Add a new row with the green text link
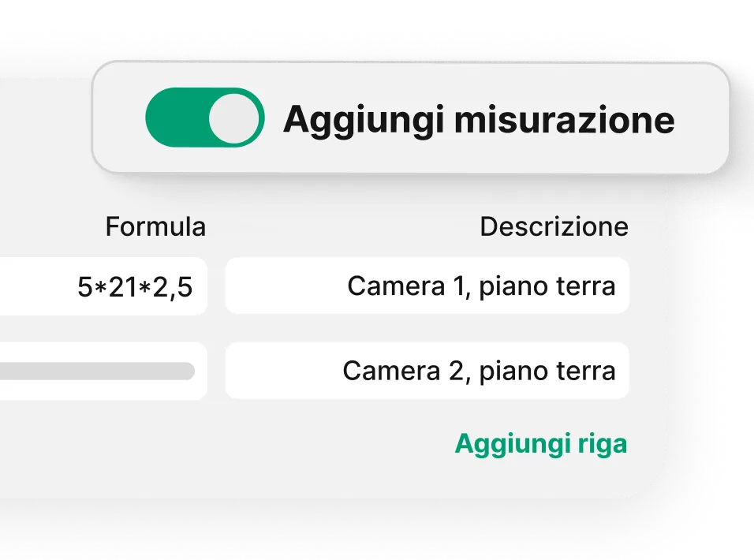754x560 pixels. (541, 443)
